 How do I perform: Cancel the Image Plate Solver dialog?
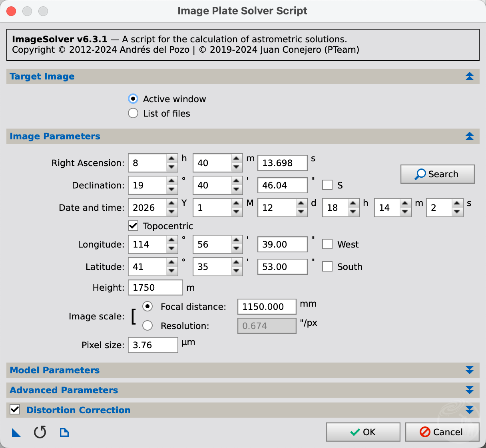tap(442, 432)
